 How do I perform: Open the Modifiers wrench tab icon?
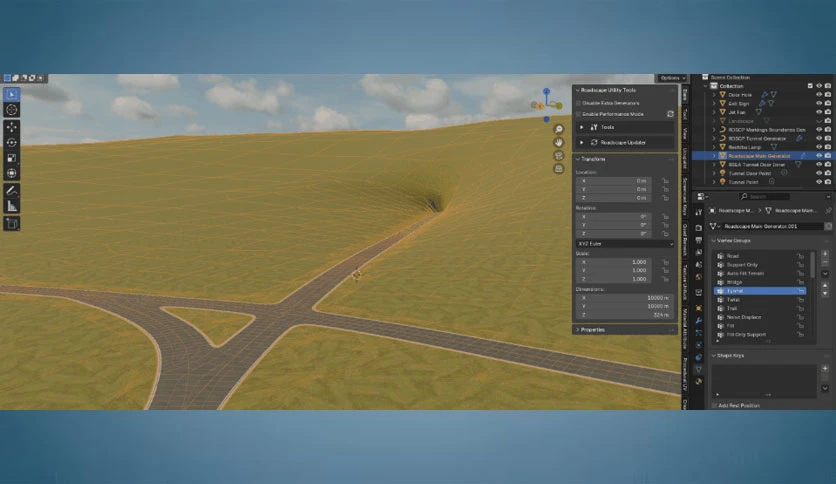698,320
